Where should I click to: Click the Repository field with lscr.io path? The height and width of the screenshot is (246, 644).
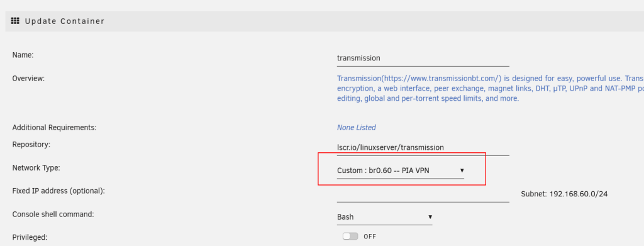[423, 147]
